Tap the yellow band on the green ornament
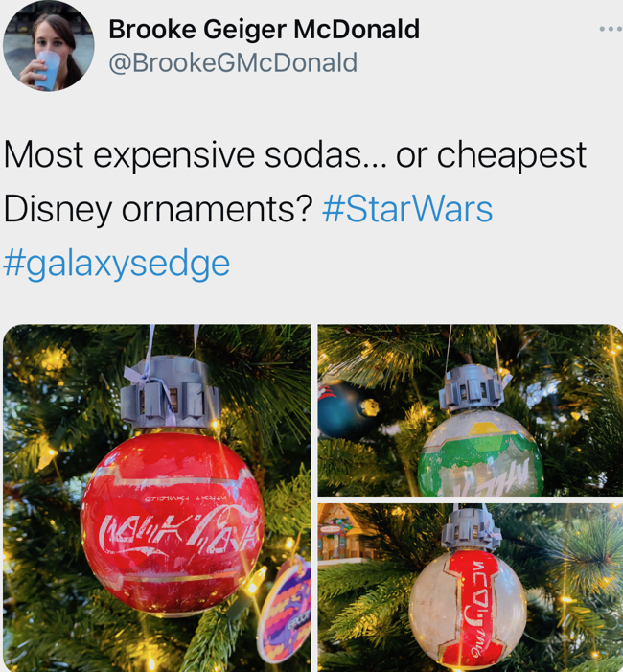Viewport: 623px width, 672px height. coord(488,430)
